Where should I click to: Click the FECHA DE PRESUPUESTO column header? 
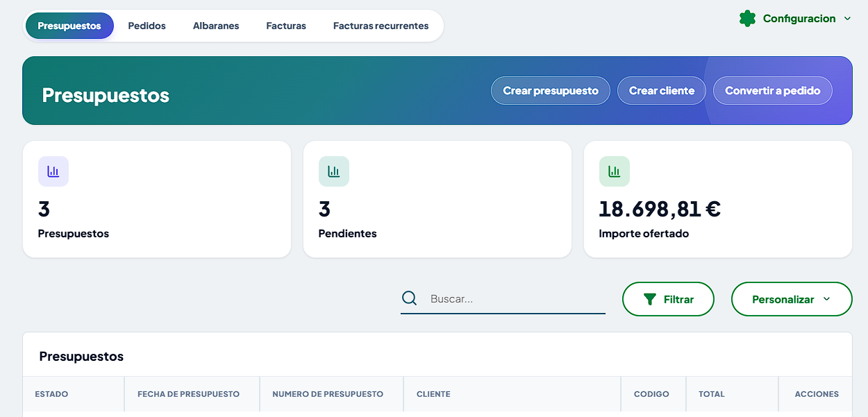(x=192, y=394)
